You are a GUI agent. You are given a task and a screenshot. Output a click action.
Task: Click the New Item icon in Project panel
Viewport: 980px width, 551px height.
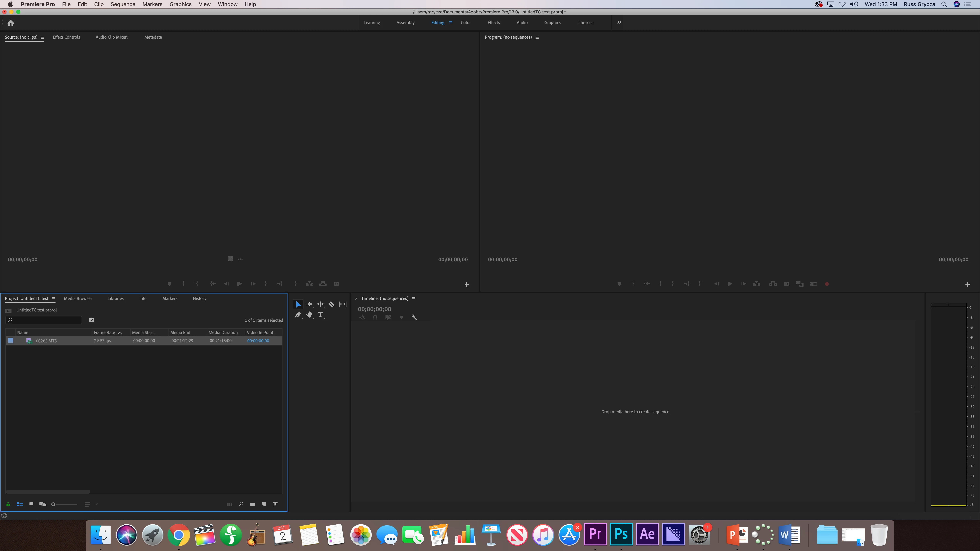264,504
